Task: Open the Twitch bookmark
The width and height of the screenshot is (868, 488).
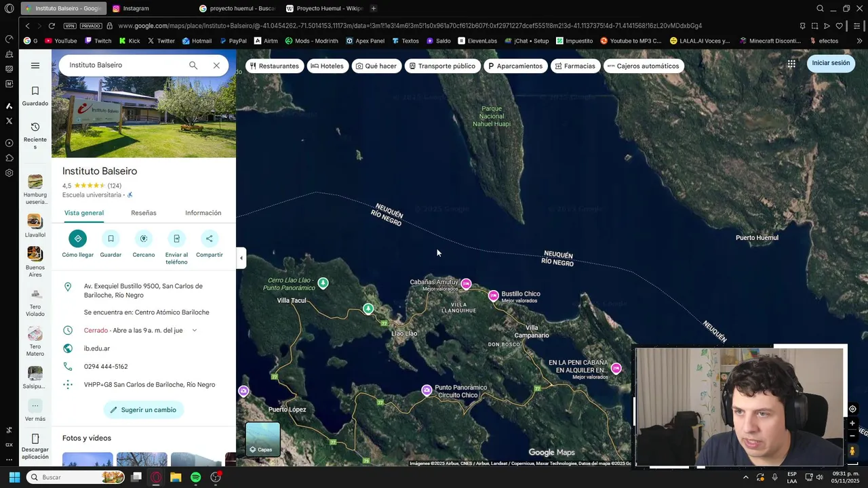Action: [x=98, y=41]
